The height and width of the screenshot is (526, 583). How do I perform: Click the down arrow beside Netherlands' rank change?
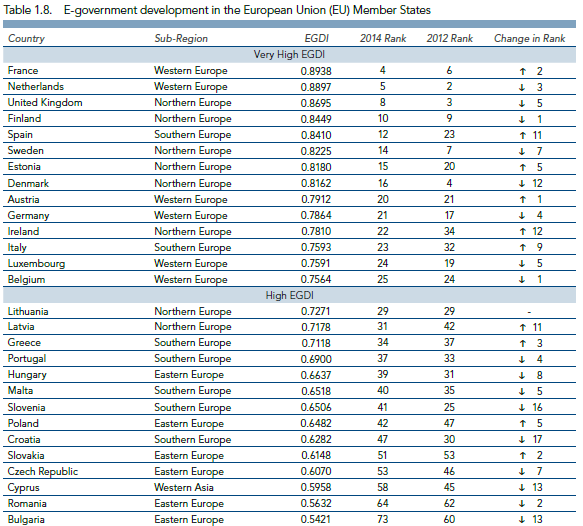522,87
